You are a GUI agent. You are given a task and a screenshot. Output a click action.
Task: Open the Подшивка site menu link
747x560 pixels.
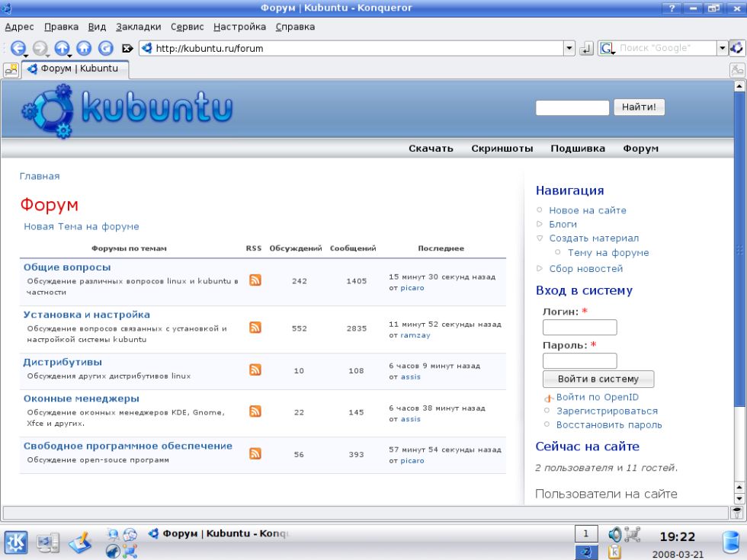[578, 149]
